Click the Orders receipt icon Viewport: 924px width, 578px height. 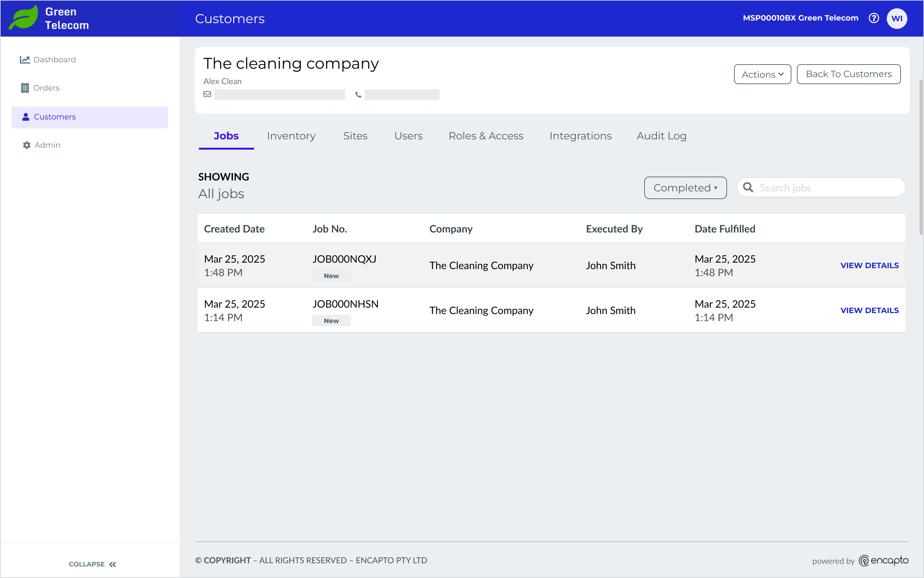pos(25,88)
